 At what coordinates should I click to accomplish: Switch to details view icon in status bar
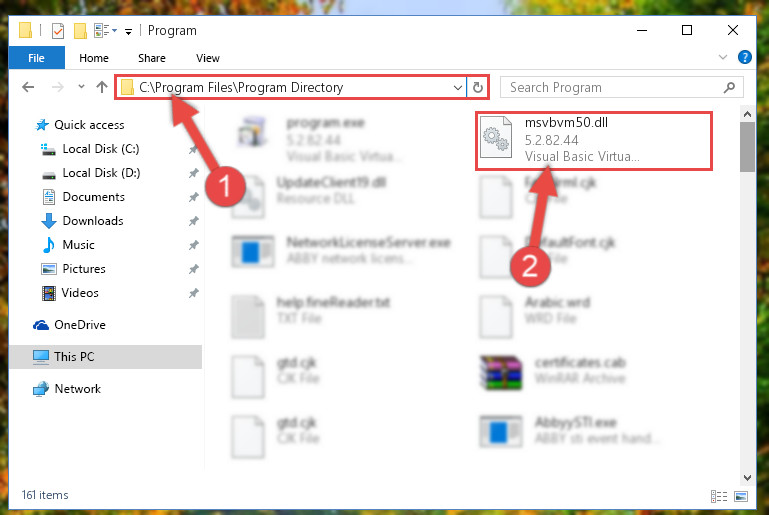coord(719,496)
